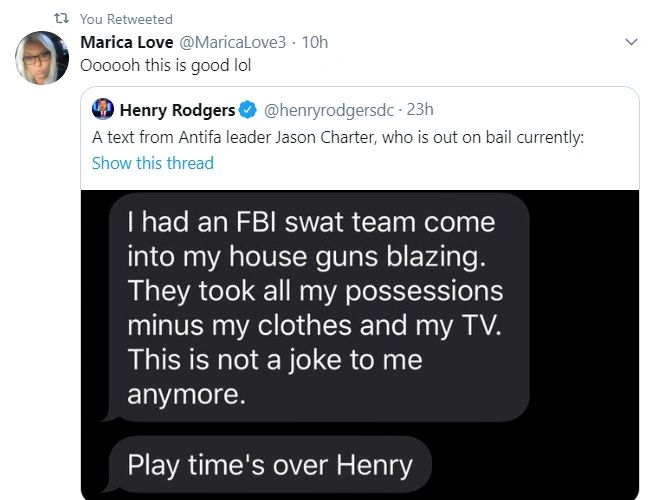Click the 23h quoted tweet timestamp
The height and width of the screenshot is (500, 650).
(419, 109)
